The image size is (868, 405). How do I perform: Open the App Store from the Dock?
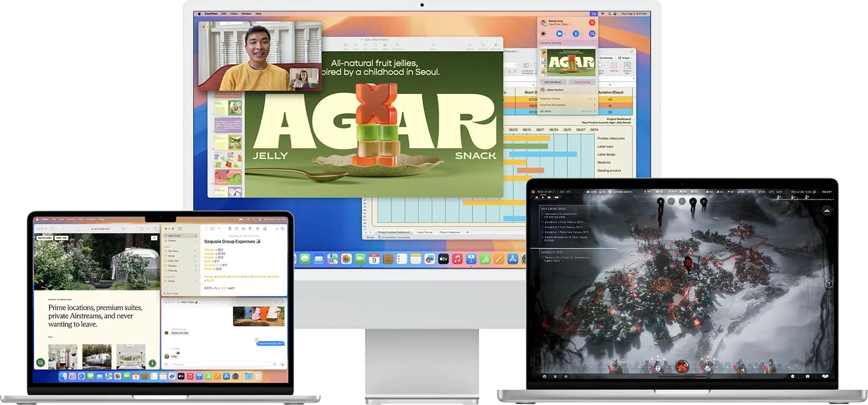click(512, 259)
